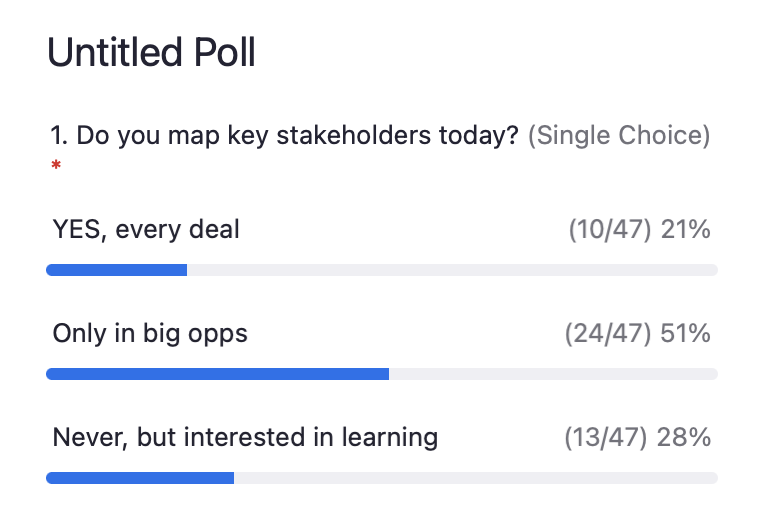Screen dimensions: 784x516
Task: Click the "(10/47) 21%" result count
Action: pos(639,229)
